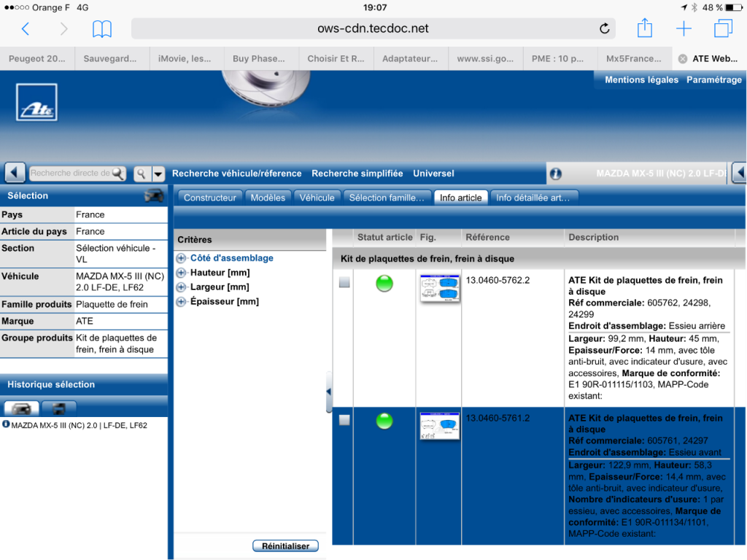Switch to the Choisir Et R... browser tab
The width and height of the screenshot is (747, 560).
[336, 58]
